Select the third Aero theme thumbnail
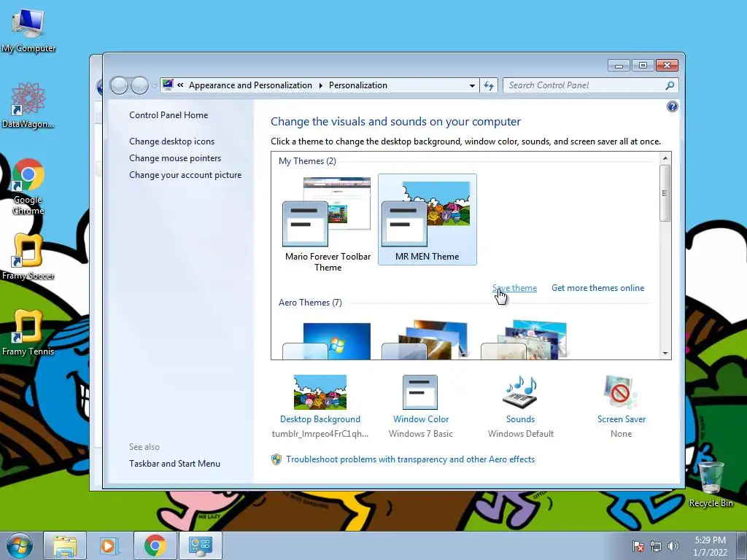This screenshot has height=560, width=747. [524, 341]
